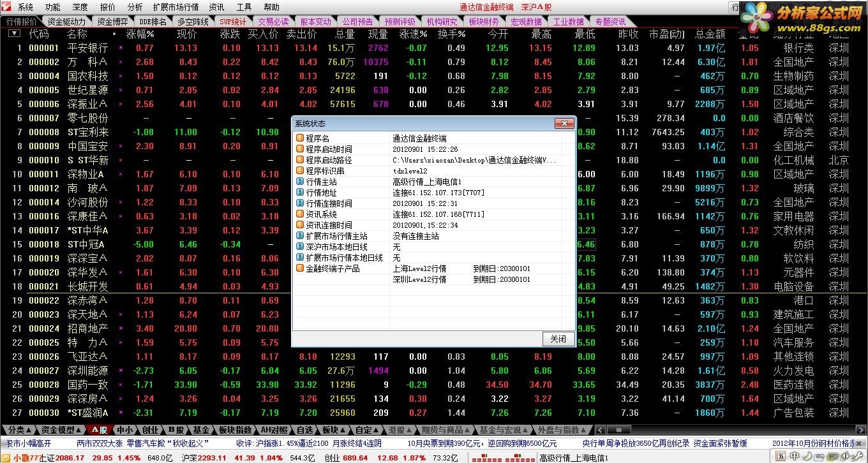Sort by the 换手% column header
The image size is (868, 463).
tap(452, 34)
